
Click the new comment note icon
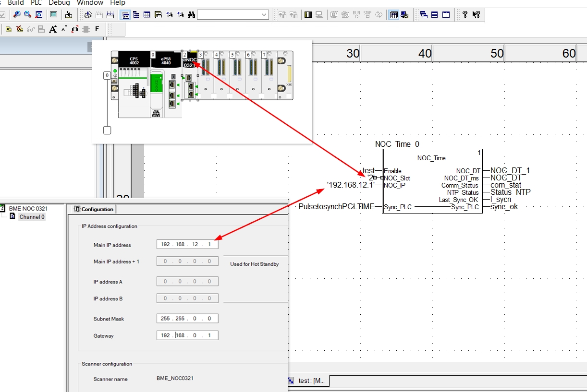point(9,29)
